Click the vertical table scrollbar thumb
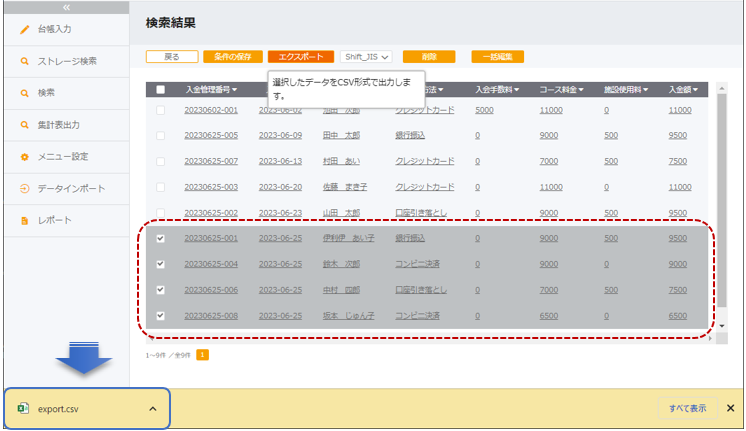 (x=722, y=200)
